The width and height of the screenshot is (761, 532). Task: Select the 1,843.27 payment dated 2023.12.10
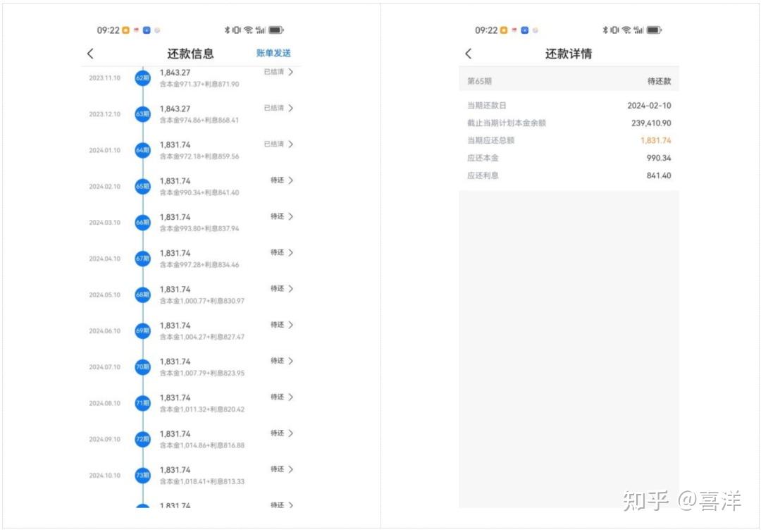pos(175,109)
